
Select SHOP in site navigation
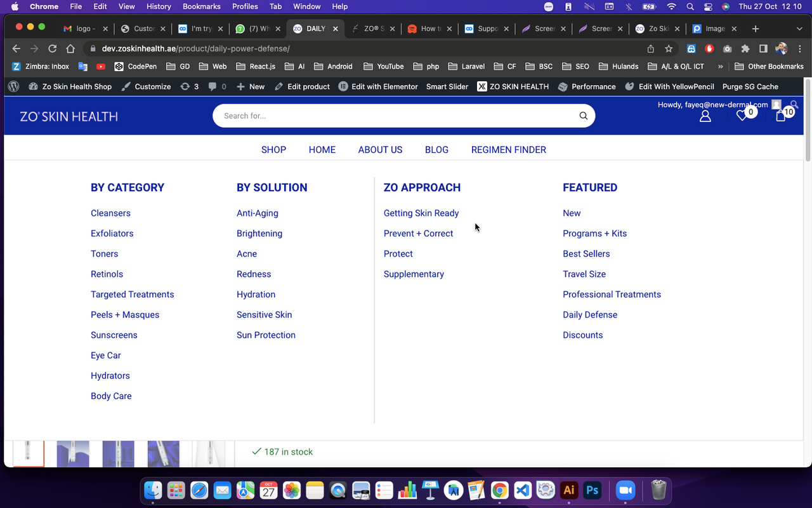click(x=273, y=150)
